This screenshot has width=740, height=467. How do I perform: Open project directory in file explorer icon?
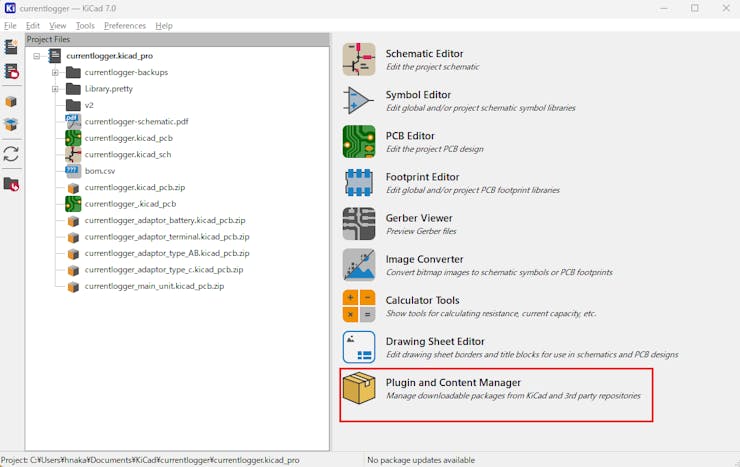11,184
